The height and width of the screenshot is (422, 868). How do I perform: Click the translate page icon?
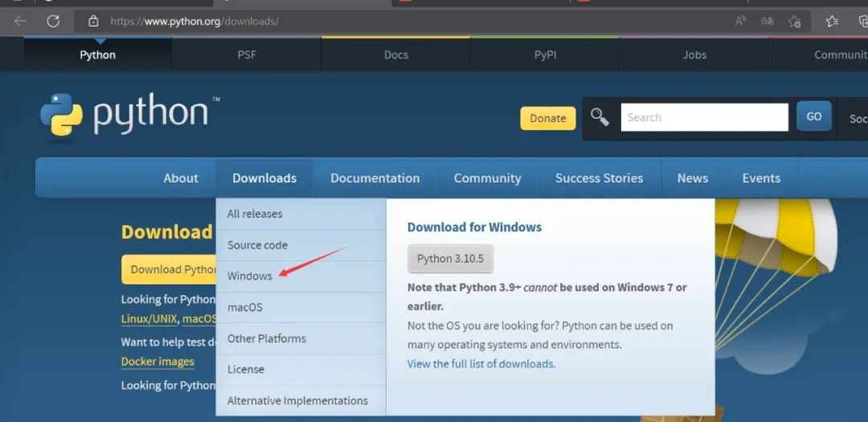click(x=767, y=21)
